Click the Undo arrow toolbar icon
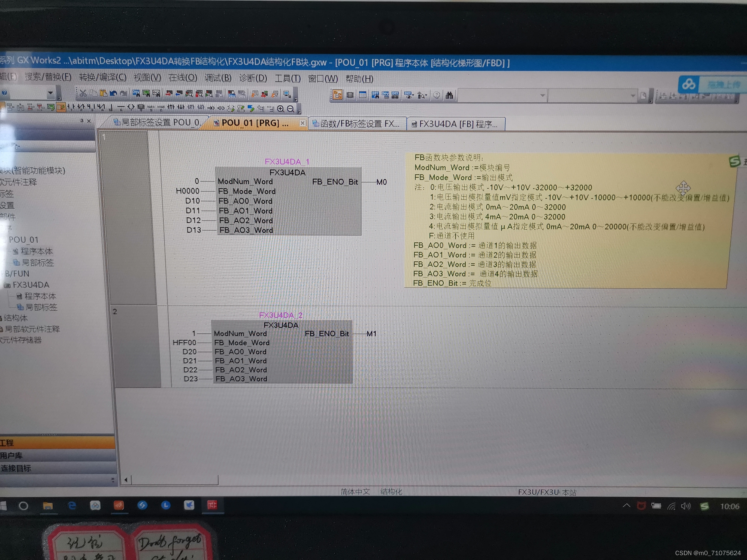The image size is (747, 560). click(x=114, y=93)
